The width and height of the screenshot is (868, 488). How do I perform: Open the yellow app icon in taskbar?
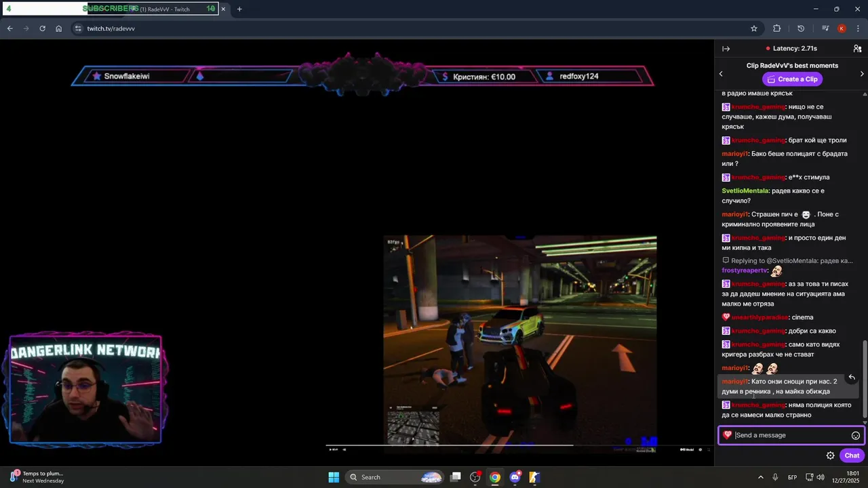point(534,477)
